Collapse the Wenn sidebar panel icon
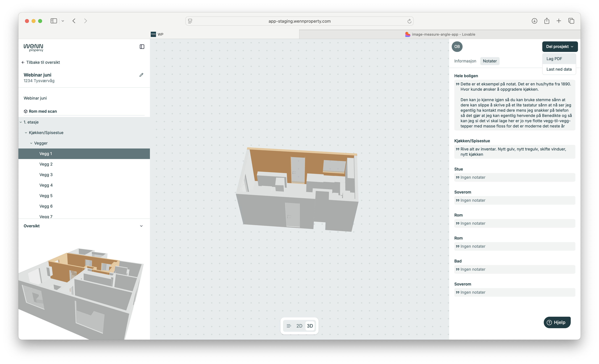This screenshot has height=364, width=599. (142, 47)
